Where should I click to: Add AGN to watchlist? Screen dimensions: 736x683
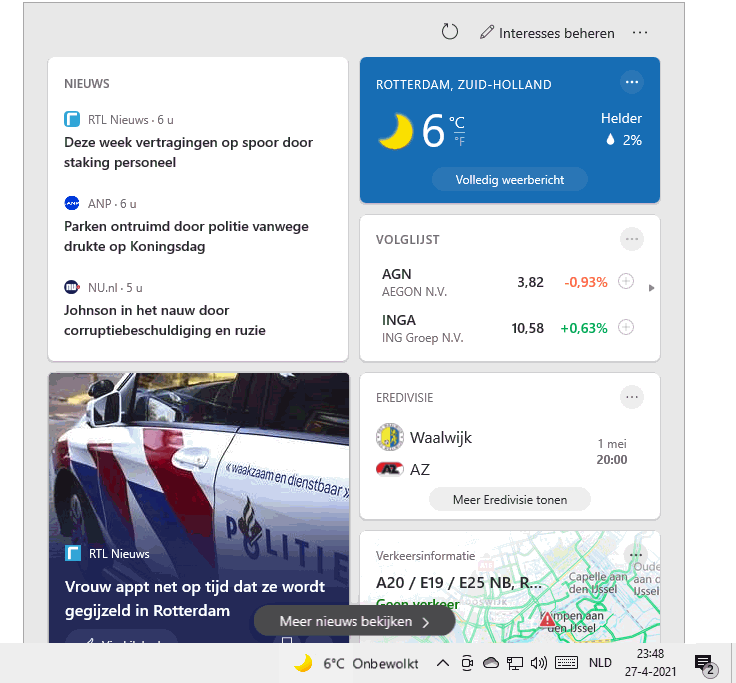(x=626, y=281)
